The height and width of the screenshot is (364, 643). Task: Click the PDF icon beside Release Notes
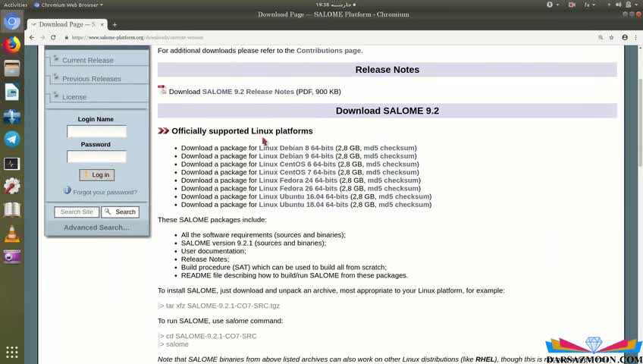click(162, 90)
